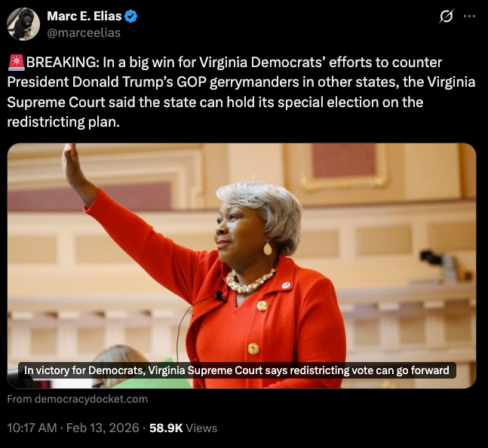The image size is (488, 448).
Task: Open the three-dot More options menu
Action: (x=469, y=16)
